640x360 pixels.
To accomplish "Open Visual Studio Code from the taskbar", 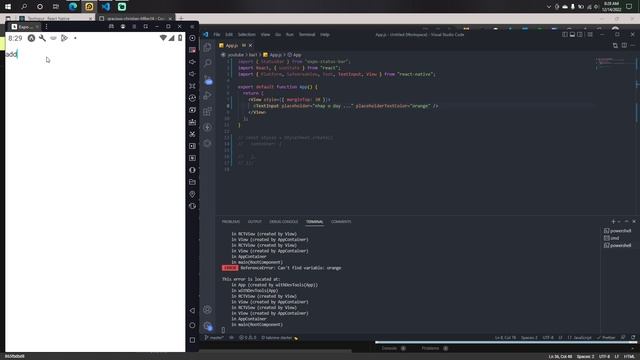I will (x=105, y=7).
